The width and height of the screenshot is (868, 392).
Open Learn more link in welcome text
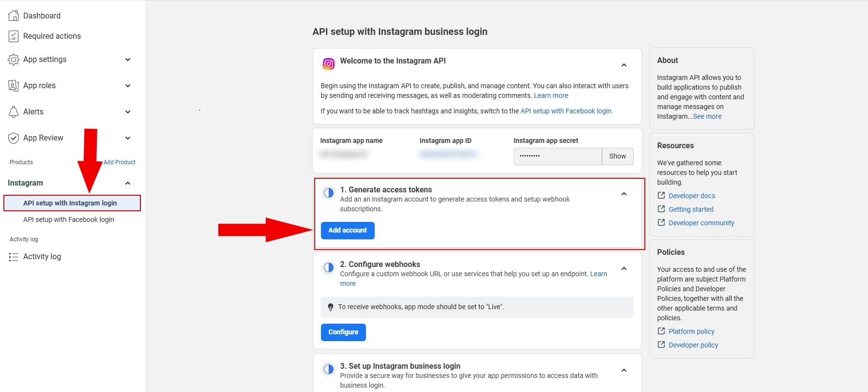551,95
